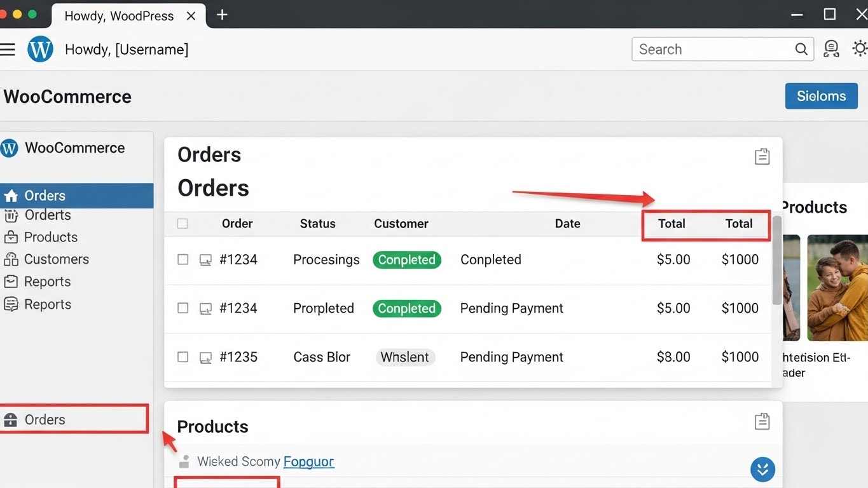868x488 pixels.
Task: Click the WordPress logo in the header
Action: (x=40, y=50)
